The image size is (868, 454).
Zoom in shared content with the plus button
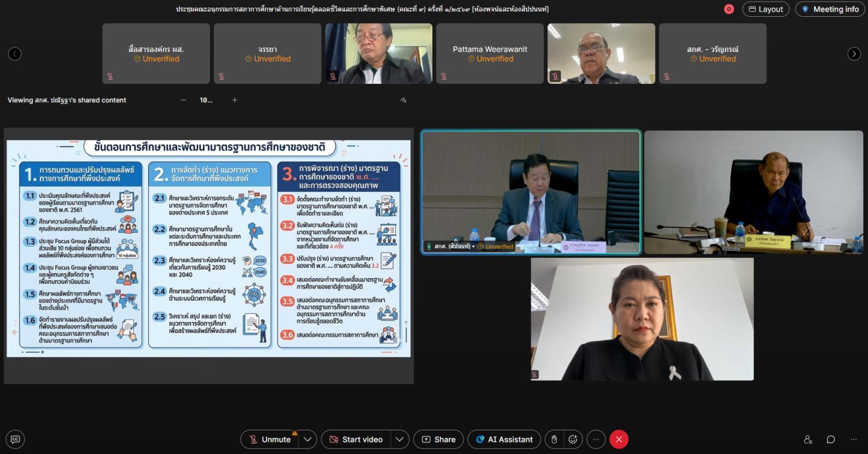(x=234, y=100)
